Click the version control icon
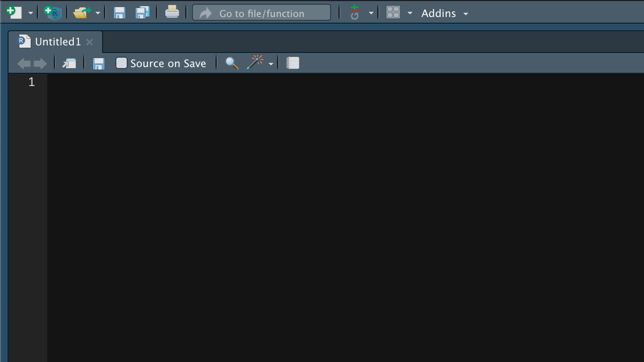644x362 pixels. click(x=355, y=13)
